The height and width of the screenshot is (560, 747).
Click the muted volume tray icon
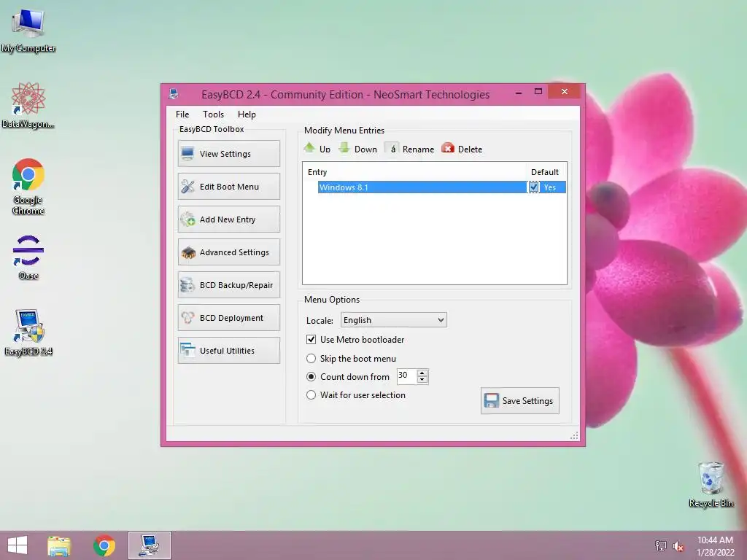(678, 546)
